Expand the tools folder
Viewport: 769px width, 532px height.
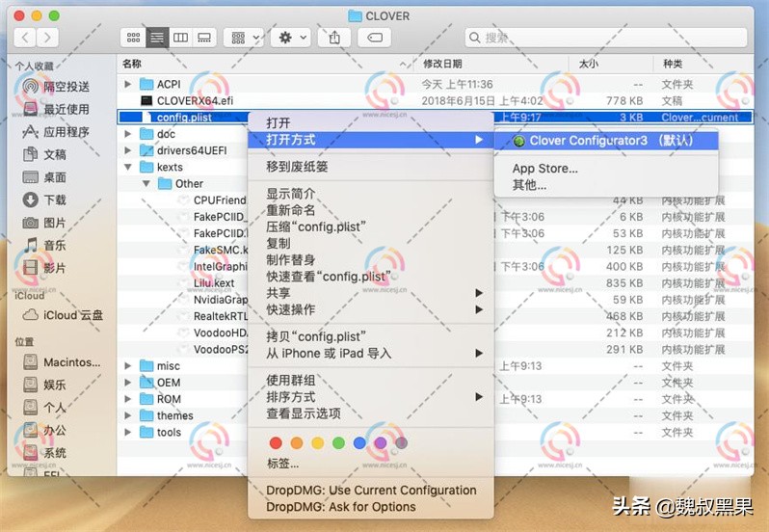(x=127, y=433)
